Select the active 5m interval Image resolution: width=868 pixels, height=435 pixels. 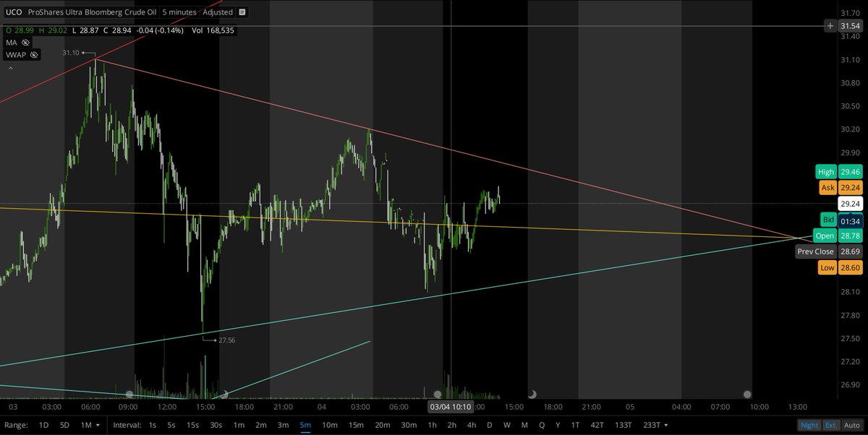[x=305, y=425]
